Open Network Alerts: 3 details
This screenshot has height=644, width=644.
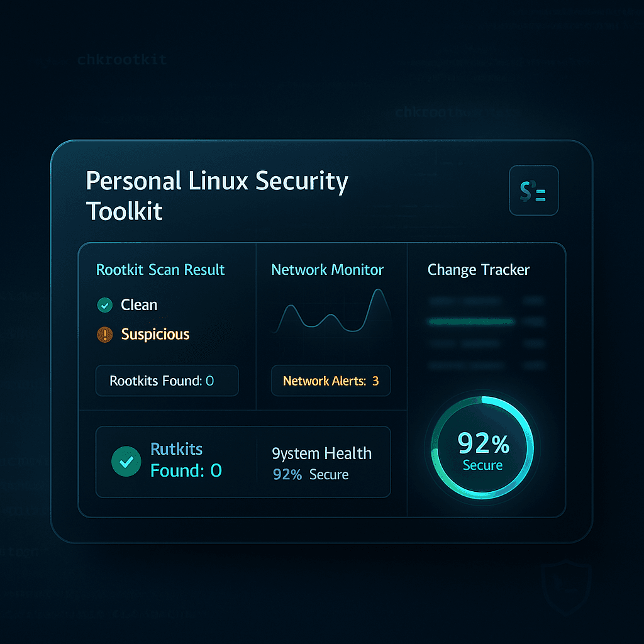click(x=331, y=380)
